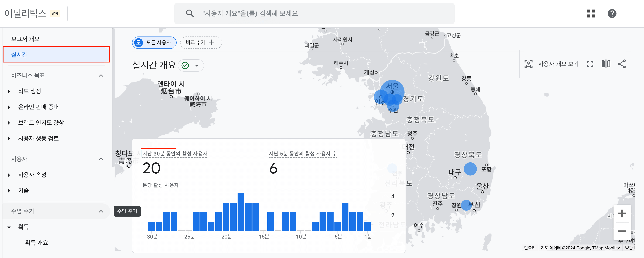Select the 실시간 sidebar item

(57, 54)
